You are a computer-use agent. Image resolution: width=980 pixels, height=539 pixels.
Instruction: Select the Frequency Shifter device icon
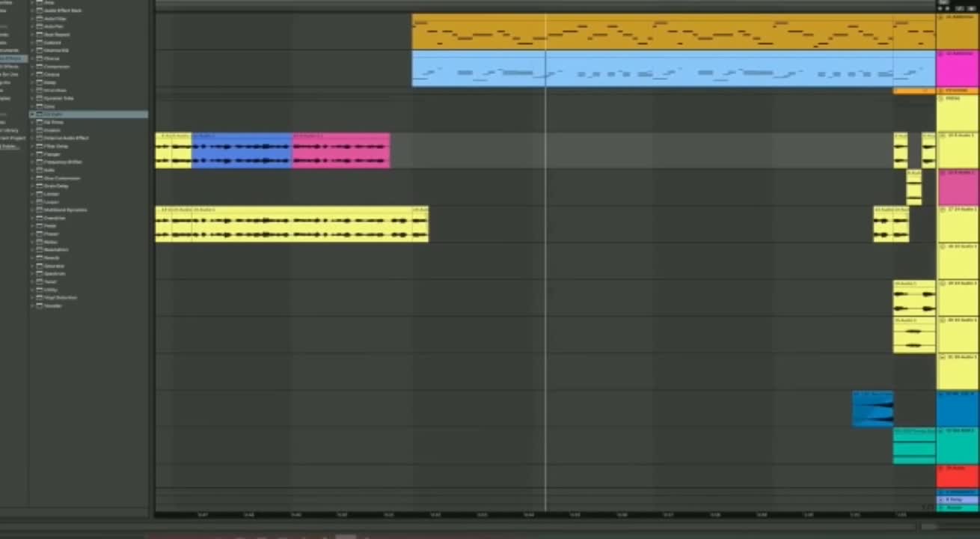(x=40, y=162)
